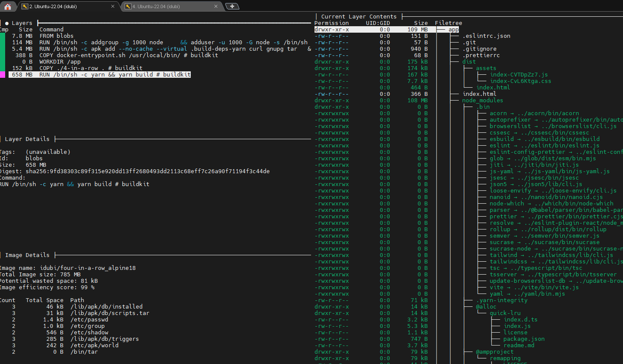Screen dimensions: 623x364
Task: Click the Layers panel header
Action: coord(22,23)
